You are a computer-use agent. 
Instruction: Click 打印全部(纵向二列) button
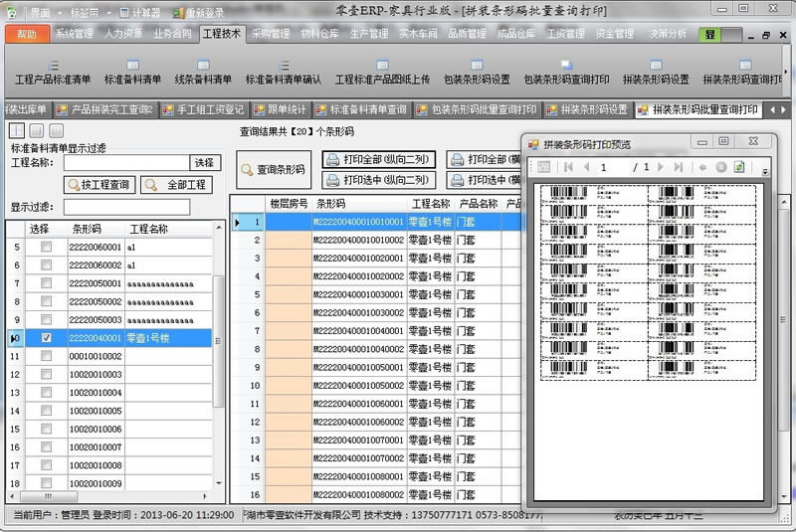point(379,160)
